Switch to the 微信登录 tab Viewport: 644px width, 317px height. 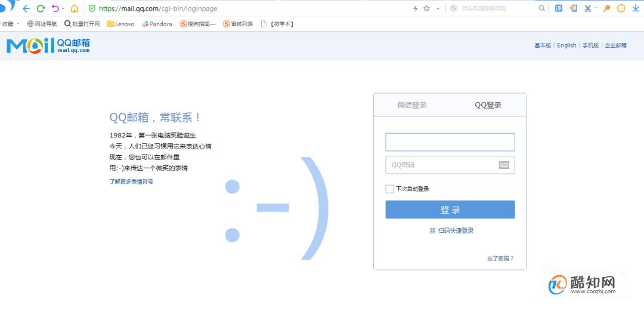click(x=412, y=105)
